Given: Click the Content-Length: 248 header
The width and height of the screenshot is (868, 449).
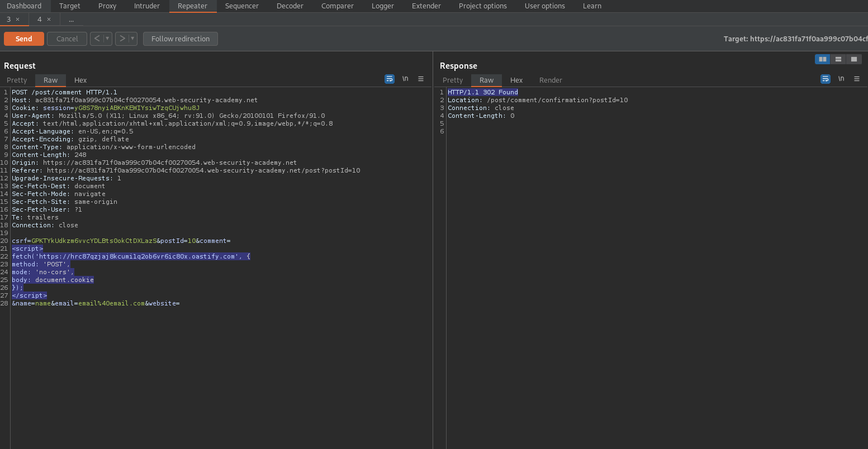Looking at the screenshot, I should click(49, 155).
